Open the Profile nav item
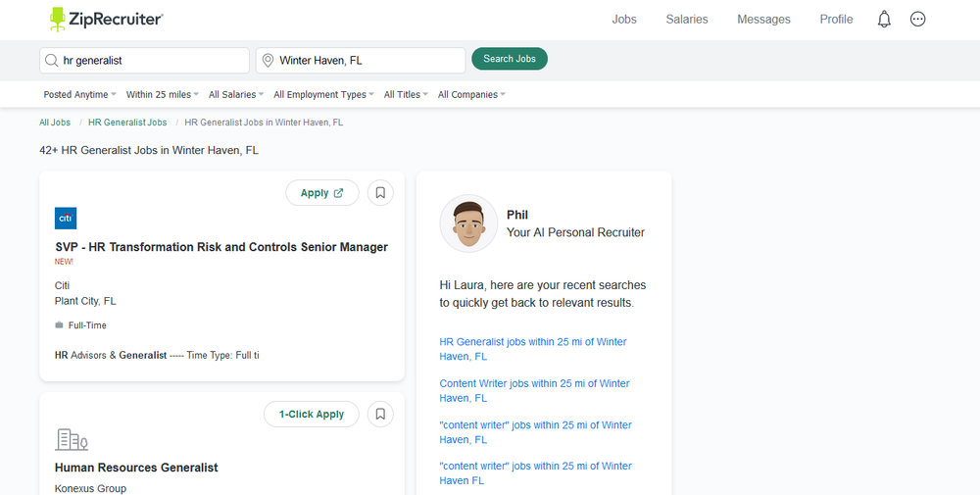The width and height of the screenshot is (980, 495). point(836,20)
